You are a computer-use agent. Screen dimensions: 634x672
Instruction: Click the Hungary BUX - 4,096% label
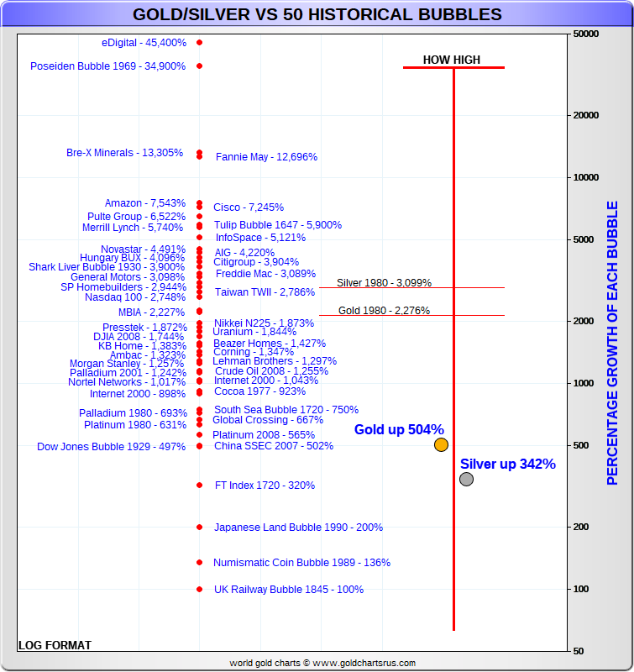133,258
